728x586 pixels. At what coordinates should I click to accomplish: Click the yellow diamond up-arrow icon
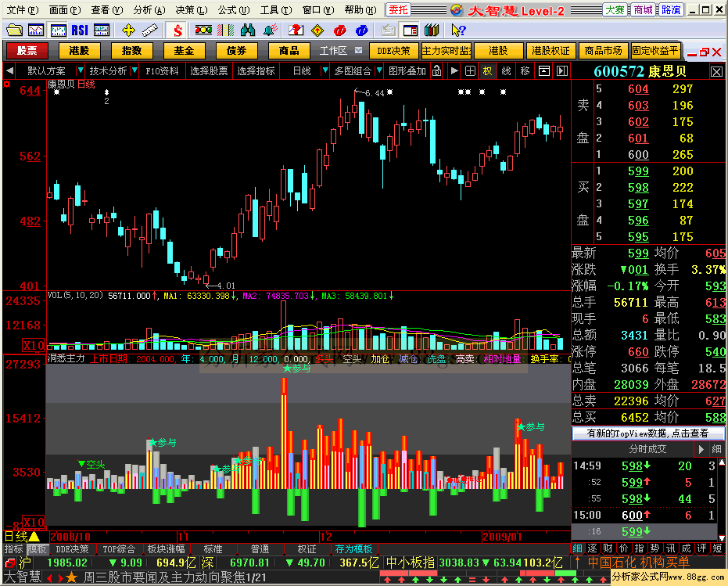click(317, 31)
